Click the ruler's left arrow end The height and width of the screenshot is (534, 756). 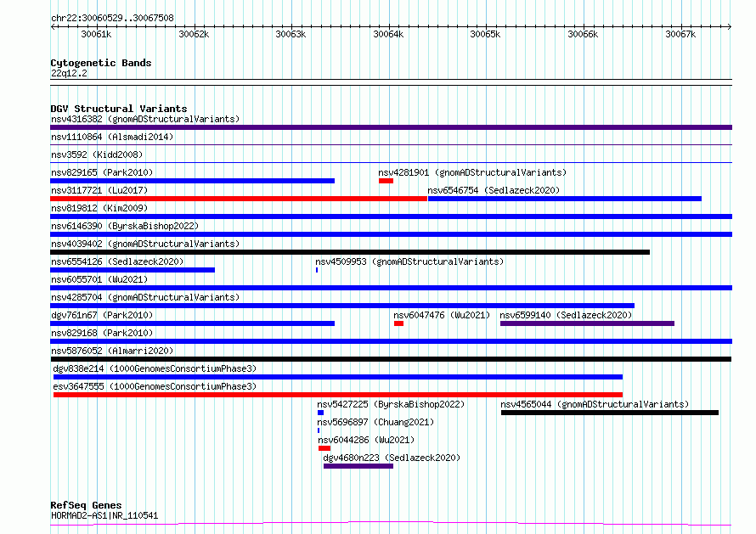53,27
